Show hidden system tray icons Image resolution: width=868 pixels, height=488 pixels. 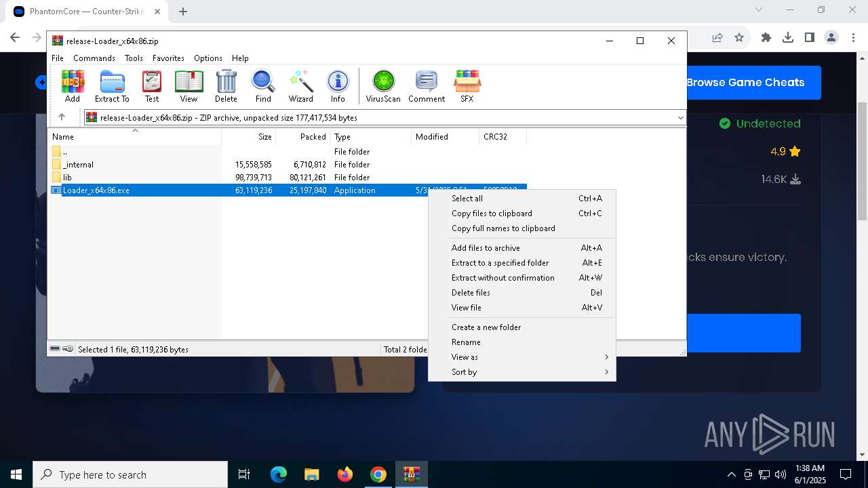tap(731, 474)
